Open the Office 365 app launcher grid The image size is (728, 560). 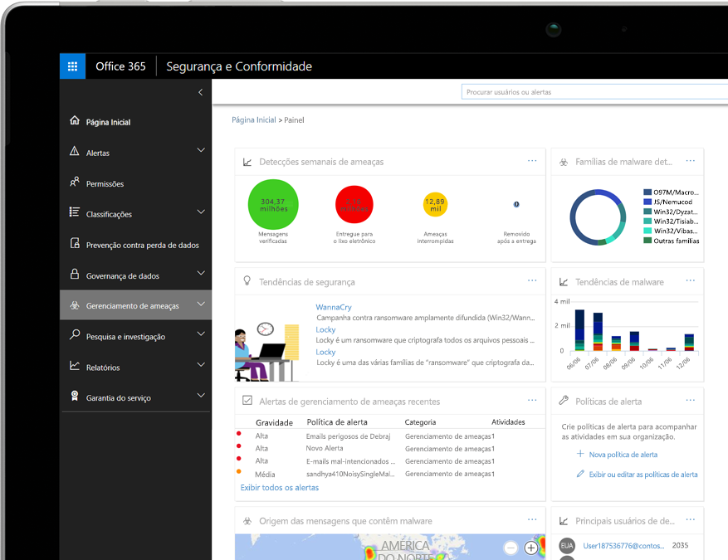click(x=72, y=66)
